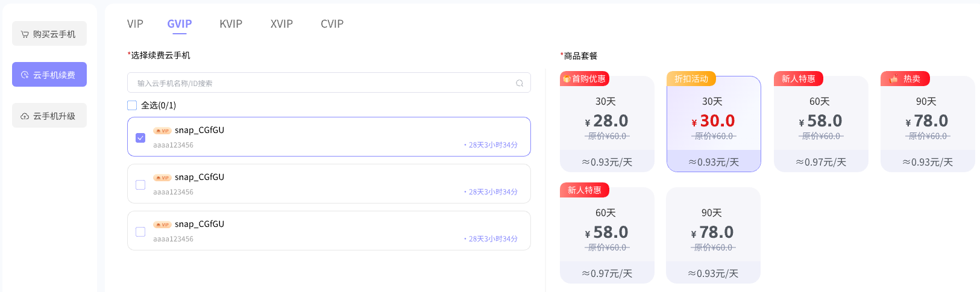Switch to the KVIP tab
The height and width of the screenshot is (292, 980).
point(231,24)
